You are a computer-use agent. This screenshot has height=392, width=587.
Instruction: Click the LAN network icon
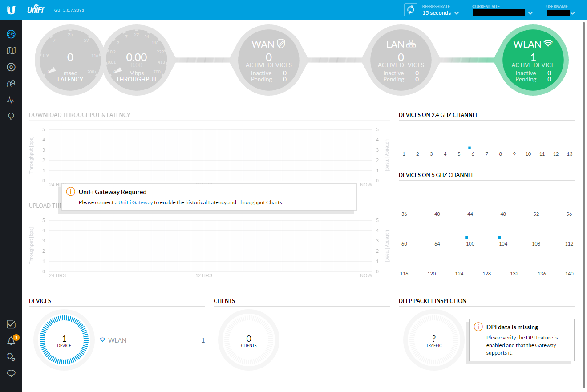411,44
